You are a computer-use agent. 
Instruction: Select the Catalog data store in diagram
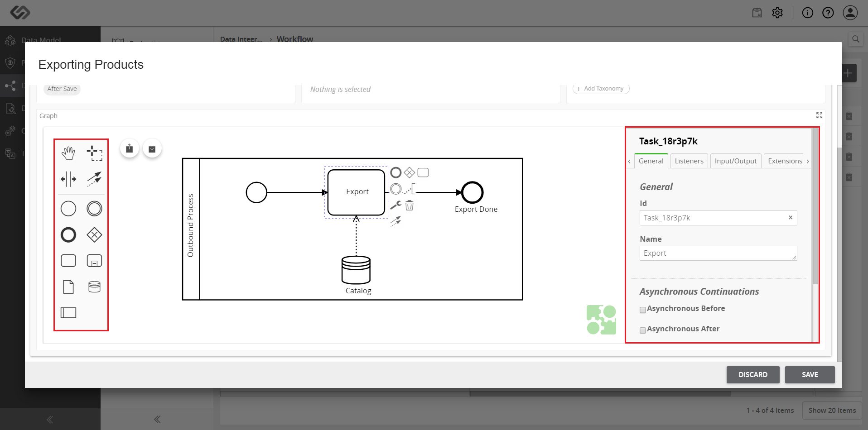356,270
